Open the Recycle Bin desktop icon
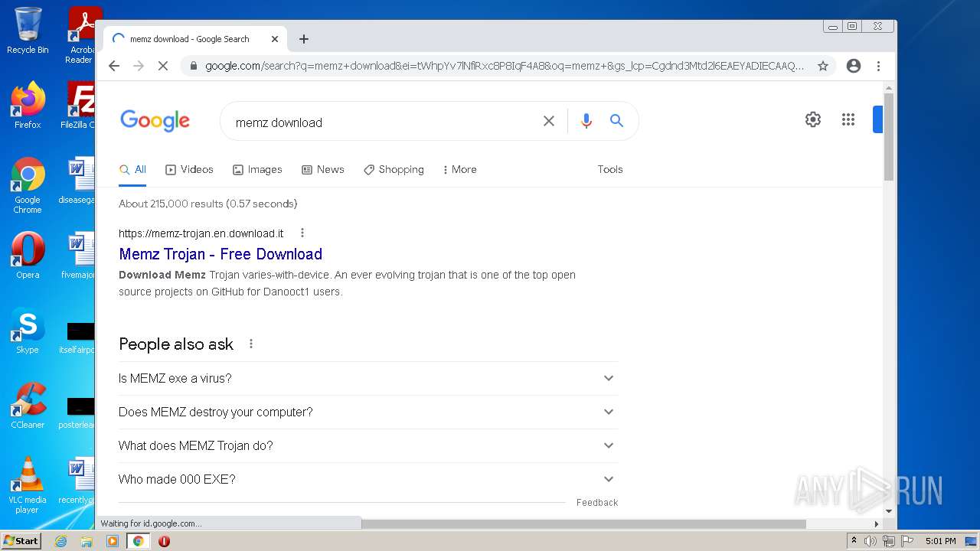980x551 pixels. [28, 31]
